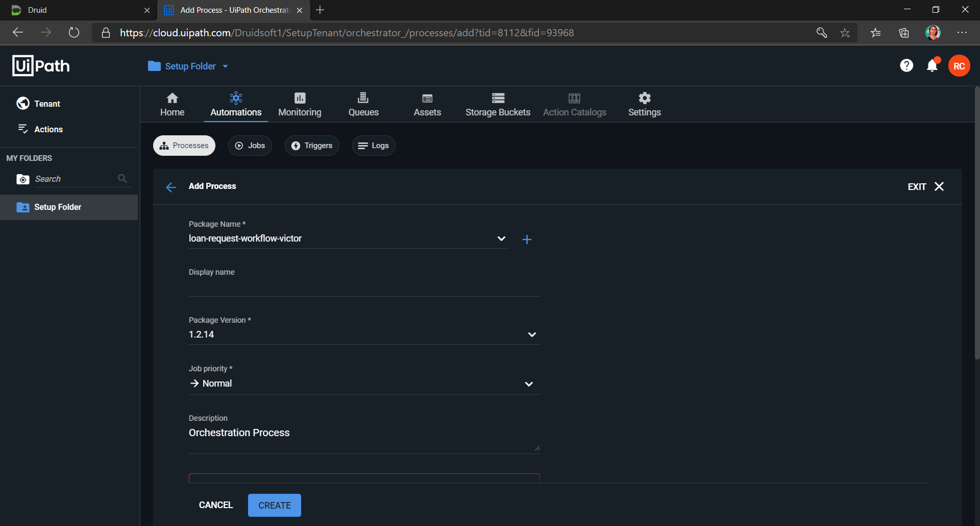
Task: Click the MY FOLDERS heading
Action: click(x=29, y=158)
